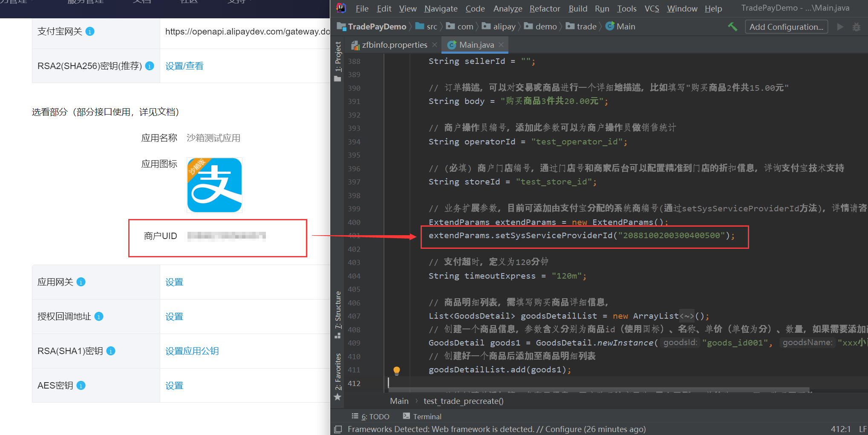
Task: Click the info icon beside 应用网关
Action: click(81, 282)
